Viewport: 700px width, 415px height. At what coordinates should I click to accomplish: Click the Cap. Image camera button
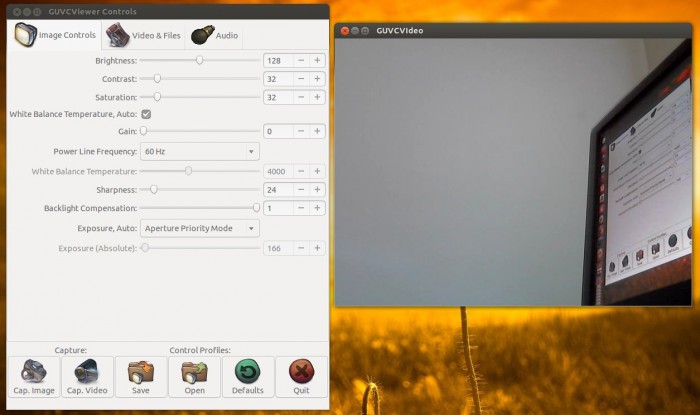click(x=33, y=377)
